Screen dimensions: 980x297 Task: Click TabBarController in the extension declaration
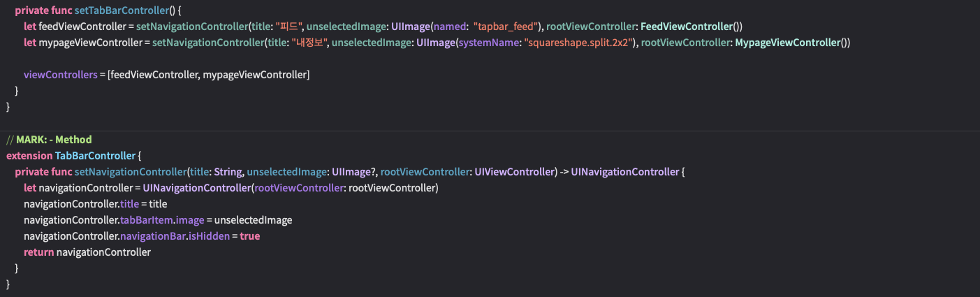pyautogui.click(x=95, y=155)
